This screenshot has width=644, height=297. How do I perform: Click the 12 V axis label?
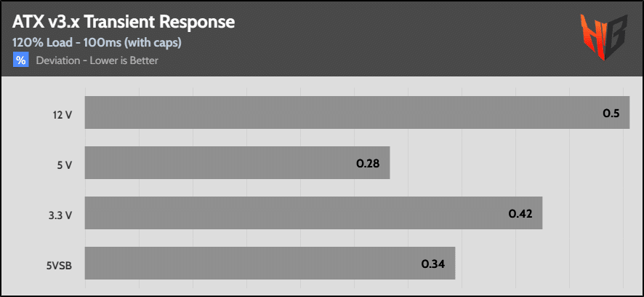click(x=63, y=115)
